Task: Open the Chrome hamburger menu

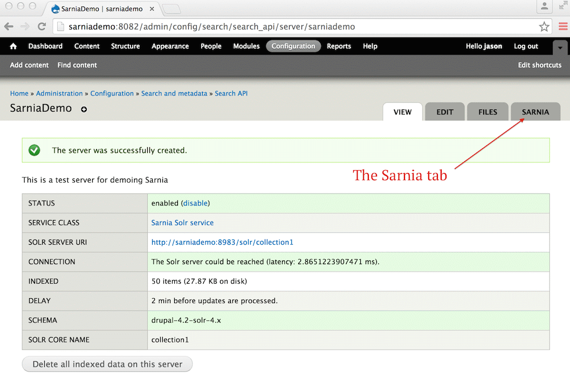Action: pos(562,26)
